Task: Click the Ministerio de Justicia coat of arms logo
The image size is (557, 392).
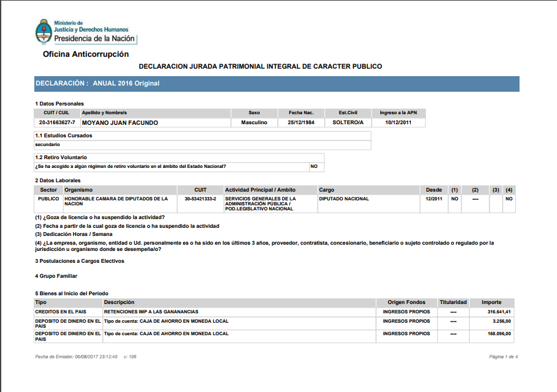Action: (x=43, y=32)
